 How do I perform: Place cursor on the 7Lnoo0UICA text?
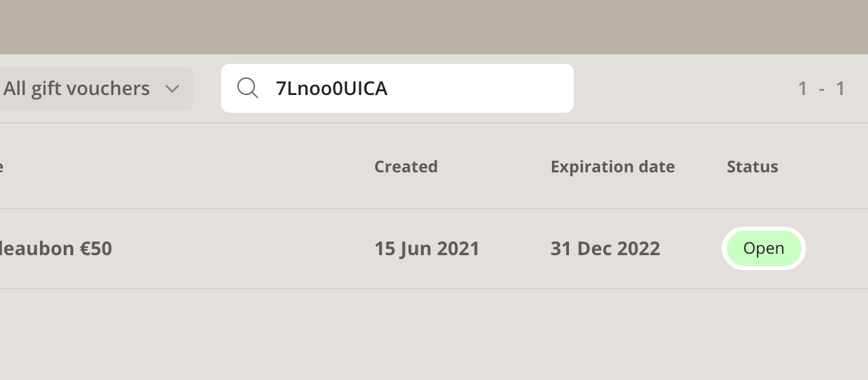coord(331,88)
